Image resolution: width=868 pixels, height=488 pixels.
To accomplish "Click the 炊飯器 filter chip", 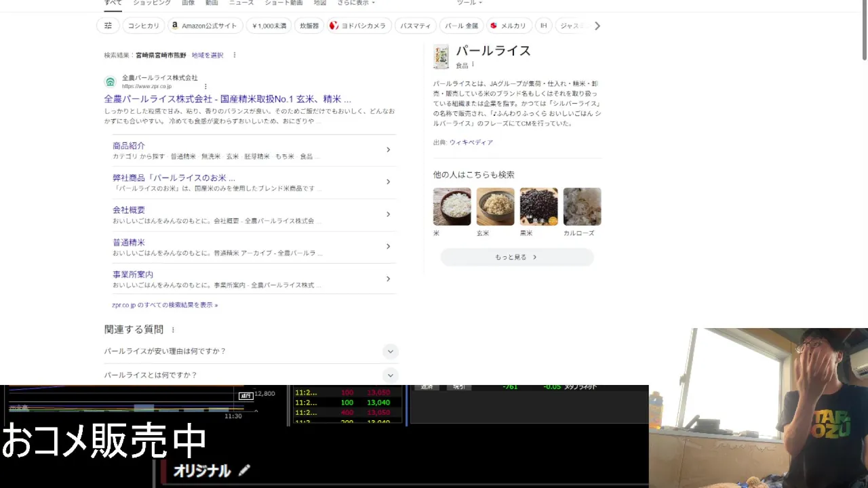I will tap(309, 26).
